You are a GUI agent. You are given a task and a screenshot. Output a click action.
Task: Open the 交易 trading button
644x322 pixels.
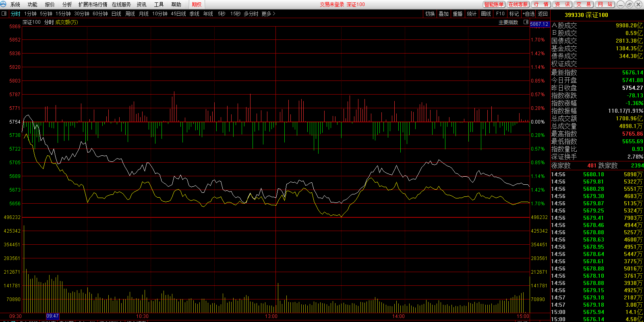tap(584, 4)
